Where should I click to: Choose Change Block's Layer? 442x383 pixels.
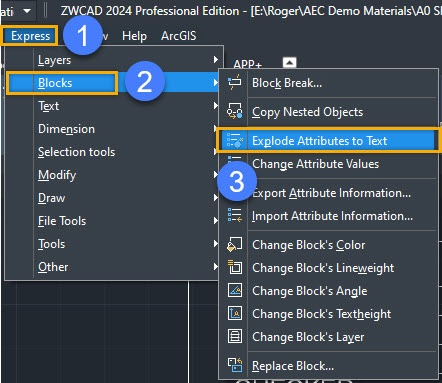328,337
